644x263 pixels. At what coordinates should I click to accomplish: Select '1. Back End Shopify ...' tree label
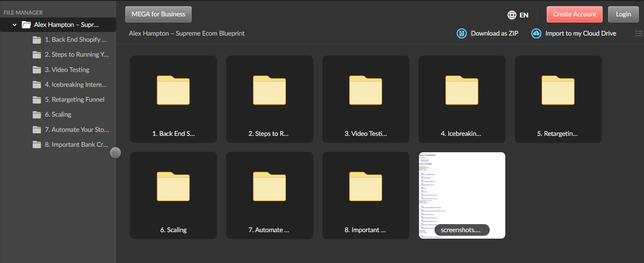tap(76, 40)
